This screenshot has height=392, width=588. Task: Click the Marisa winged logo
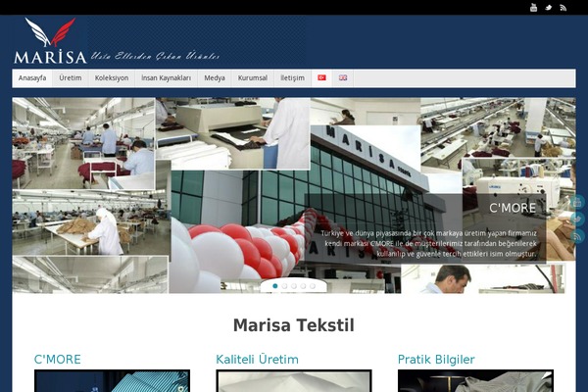(50, 41)
